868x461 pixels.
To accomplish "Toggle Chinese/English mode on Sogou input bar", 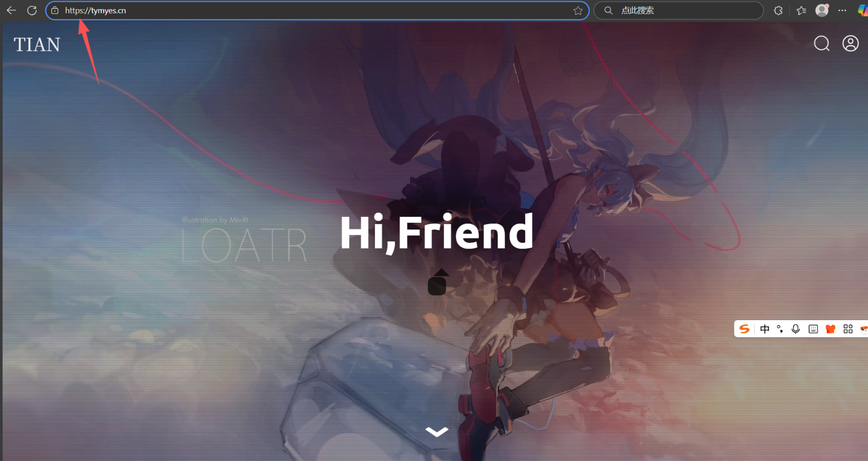I will pyautogui.click(x=764, y=329).
